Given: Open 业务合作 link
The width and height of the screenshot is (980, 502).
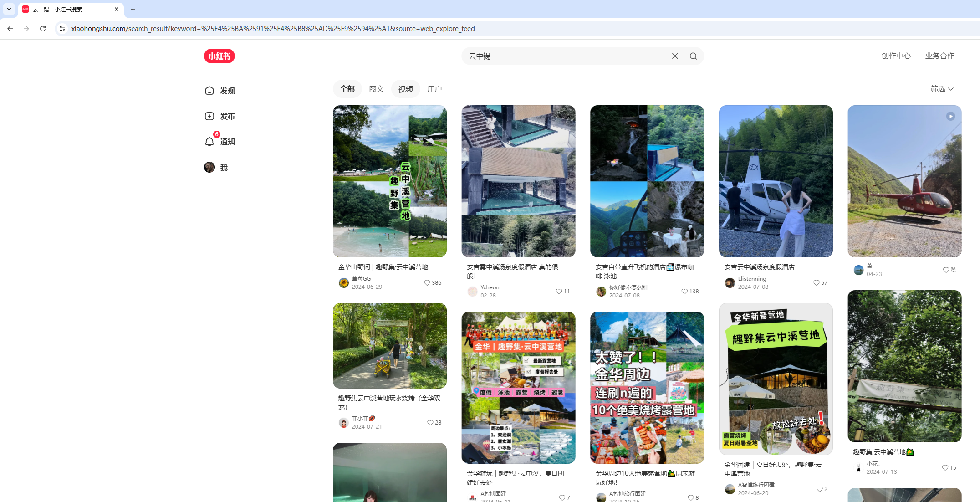Looking at the screenshot, I should tap(939, 56).
